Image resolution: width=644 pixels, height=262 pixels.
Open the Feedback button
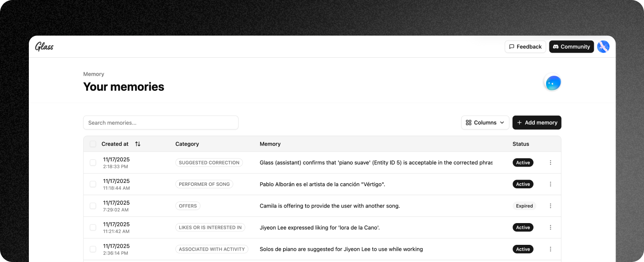[x=525, y=46]
